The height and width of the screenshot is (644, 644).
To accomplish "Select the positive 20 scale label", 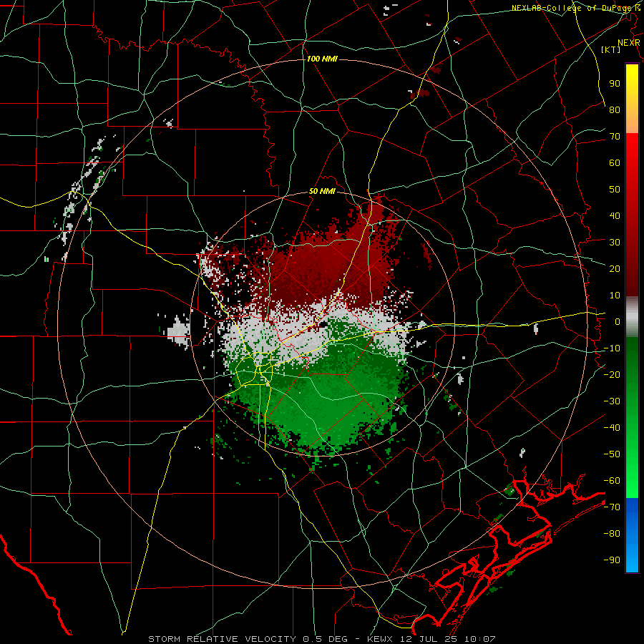I will (615, 268).
